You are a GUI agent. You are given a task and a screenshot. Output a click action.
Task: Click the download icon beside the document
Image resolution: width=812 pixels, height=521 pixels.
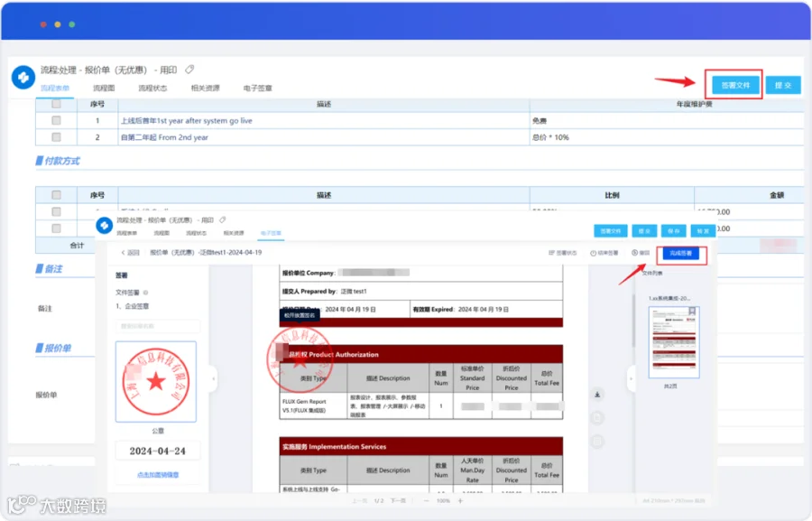tap(597, 395)
